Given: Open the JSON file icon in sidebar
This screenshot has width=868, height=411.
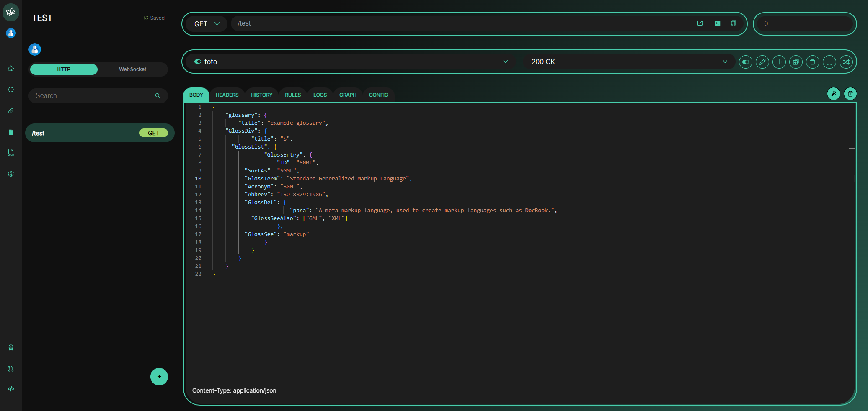Looking at the screenshot, I should pyautogui.click(x=11, y=152).
